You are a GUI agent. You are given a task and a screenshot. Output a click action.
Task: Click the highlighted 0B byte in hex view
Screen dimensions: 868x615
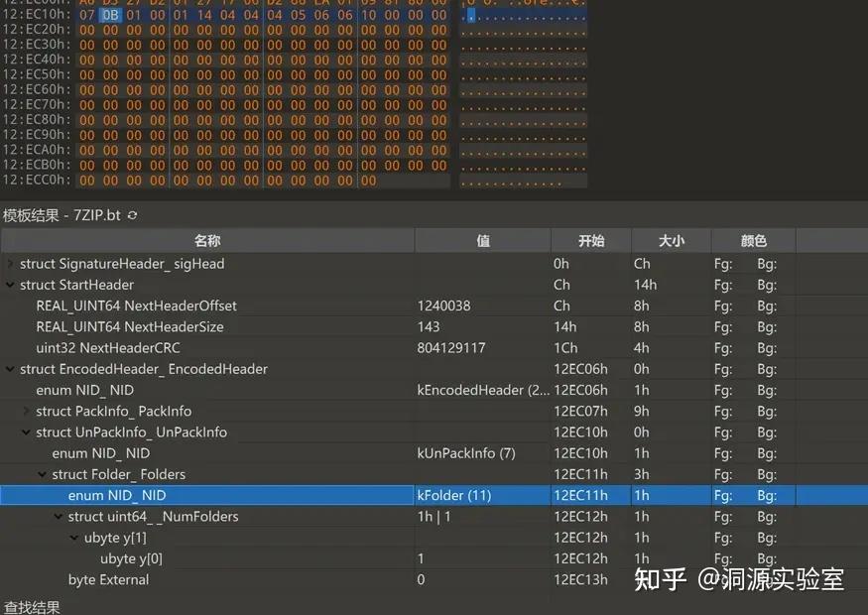[x=110, y=15]
